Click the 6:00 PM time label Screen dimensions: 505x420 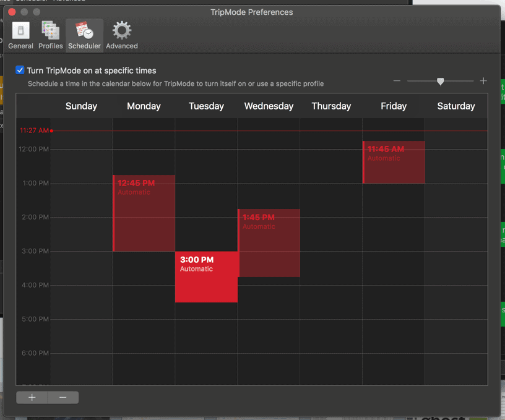35,353
